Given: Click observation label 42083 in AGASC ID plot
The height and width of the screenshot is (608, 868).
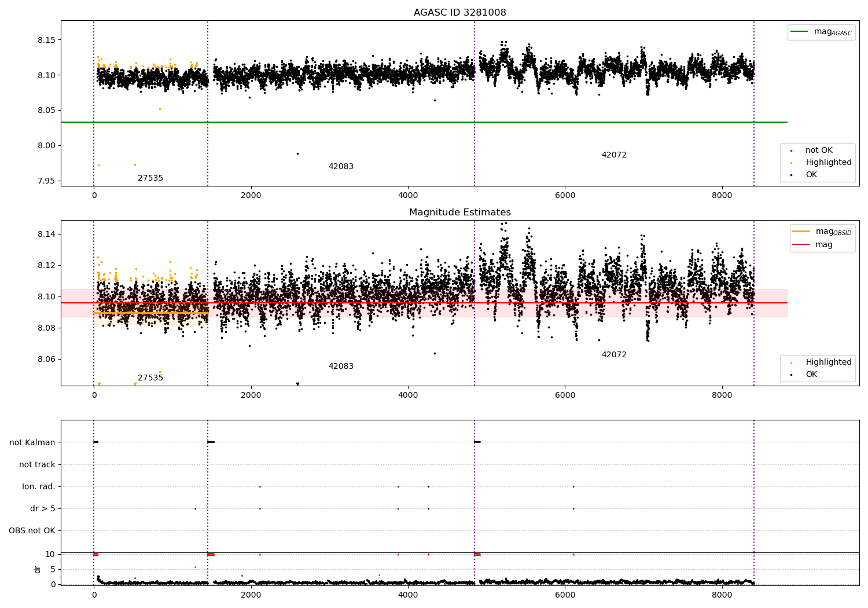Looking at the screenshot, I should tap(341, 167).
